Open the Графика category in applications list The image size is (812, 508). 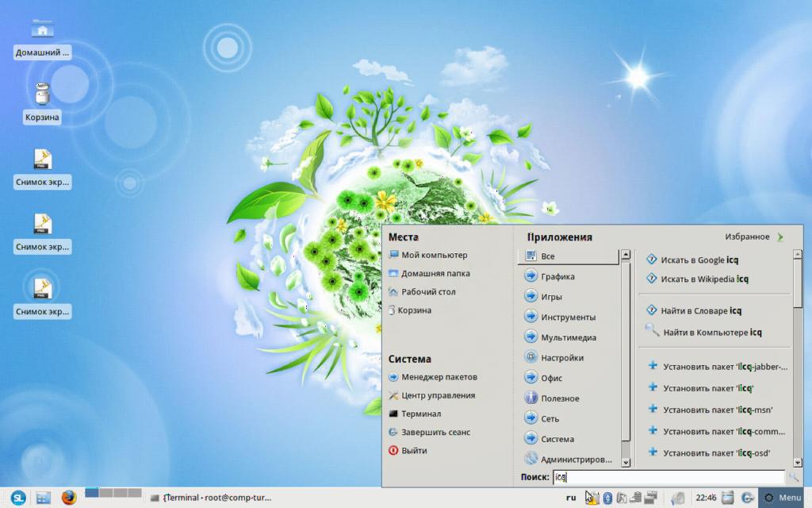[568, 276]
